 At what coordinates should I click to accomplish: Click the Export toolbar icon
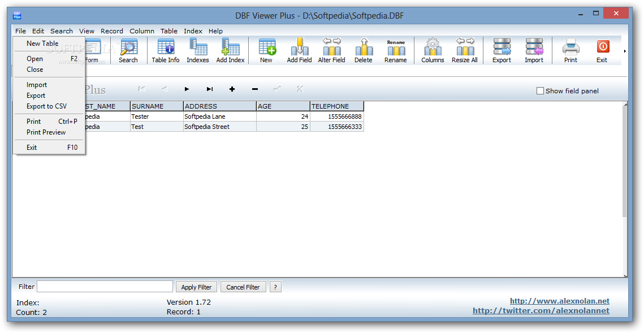tap(502, 50)
